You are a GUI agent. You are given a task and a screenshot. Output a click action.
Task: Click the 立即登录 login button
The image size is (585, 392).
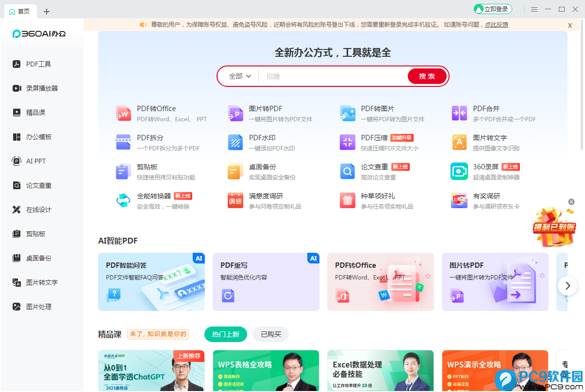point(493,9)
